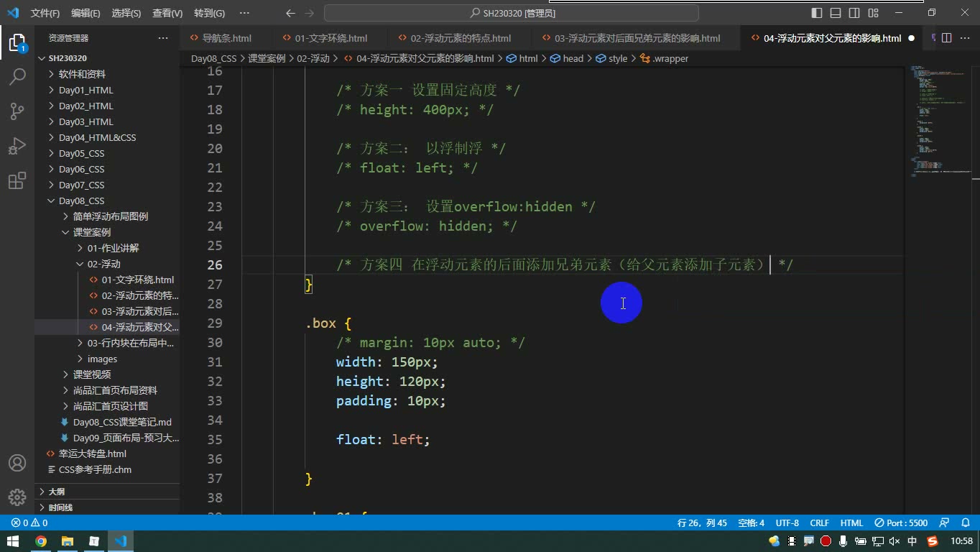This screenshot has height=552, width=980.
Task: Expand the images folder
Action: pyautogui.click(x=107, y=359)
